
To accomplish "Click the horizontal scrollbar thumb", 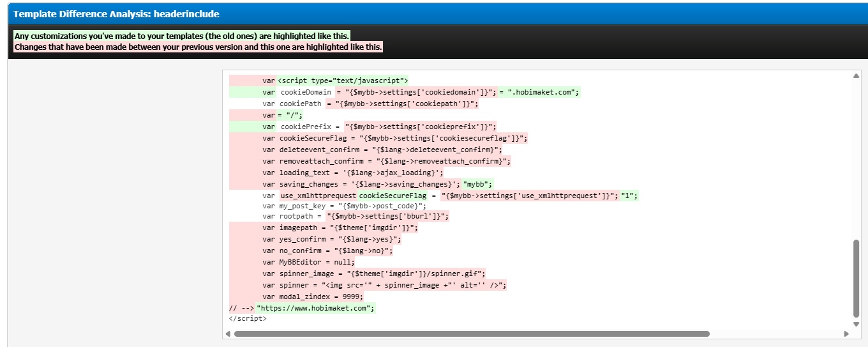I will pos(472,334).
